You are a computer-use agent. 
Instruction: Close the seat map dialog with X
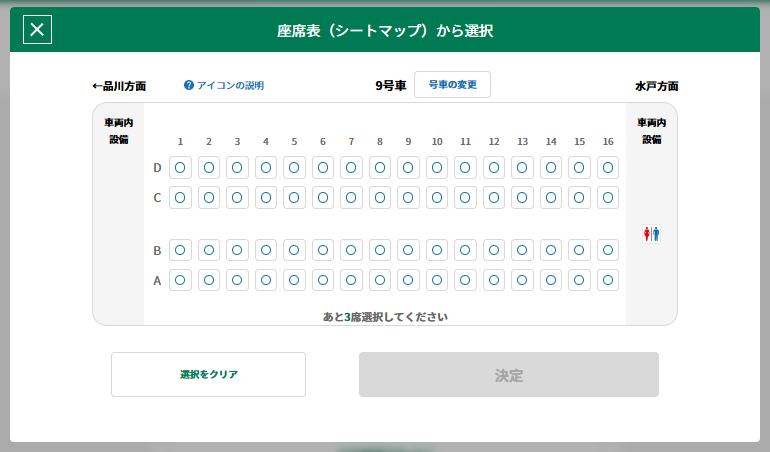[37, 29]
